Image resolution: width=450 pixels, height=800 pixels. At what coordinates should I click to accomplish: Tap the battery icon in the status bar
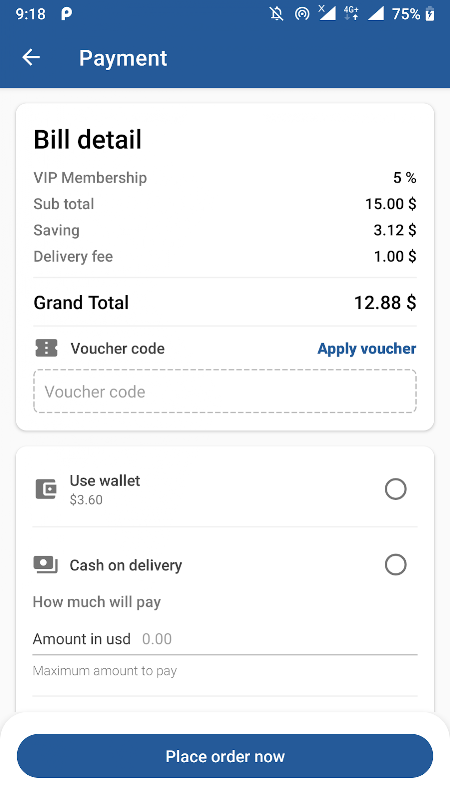coord(430,14)
